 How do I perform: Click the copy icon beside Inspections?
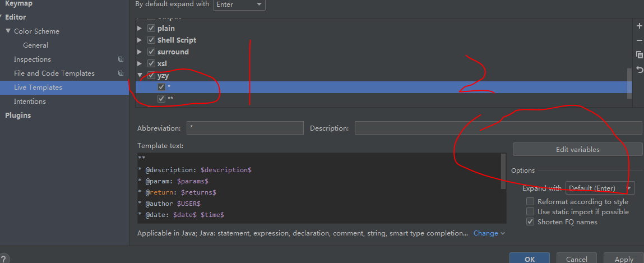tap(121, 59)
